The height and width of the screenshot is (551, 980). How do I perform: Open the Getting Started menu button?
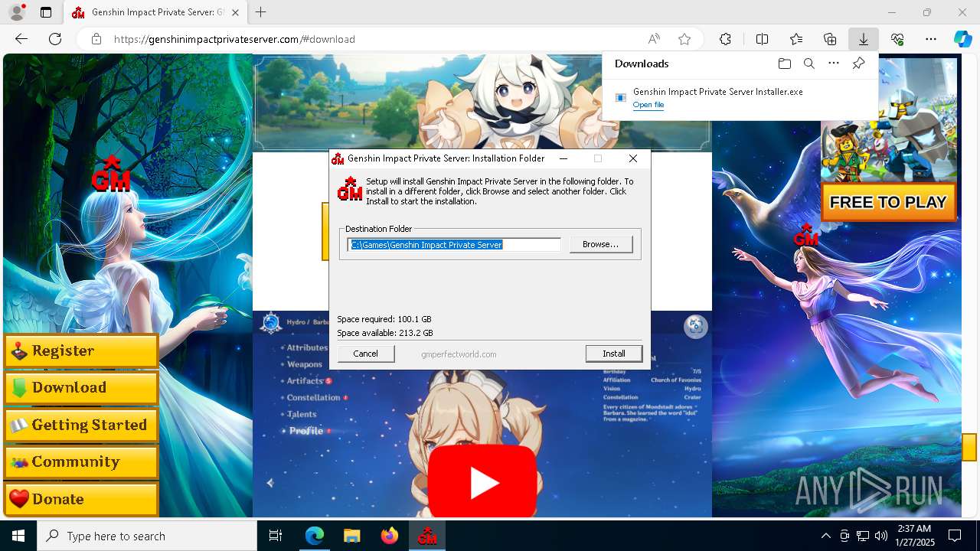(81, 425)
